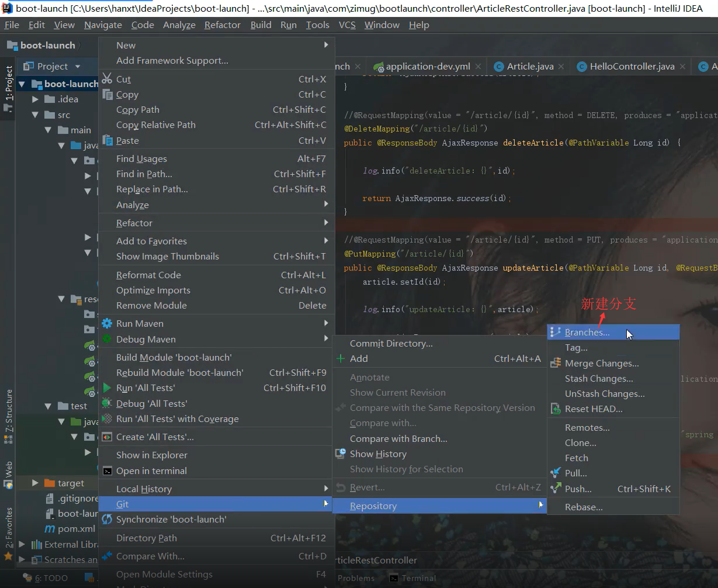Select Fetch in Repository submenu
The width and height of the screenshot is (718, 588).
[613, 458]
